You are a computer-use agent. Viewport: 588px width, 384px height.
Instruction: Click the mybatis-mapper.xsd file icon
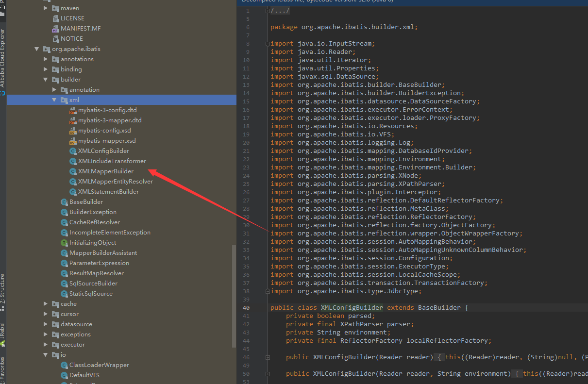[73, 141]
